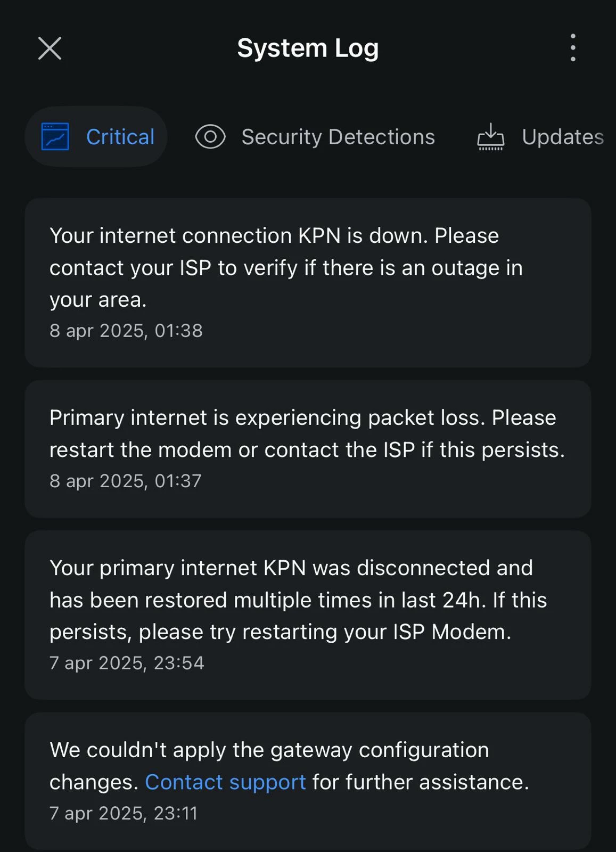Tap the 8 apr 2025, 01:38 timestamp
This screenshot has width=616, height=852.
pyautogui.click(x=126, y=331)
